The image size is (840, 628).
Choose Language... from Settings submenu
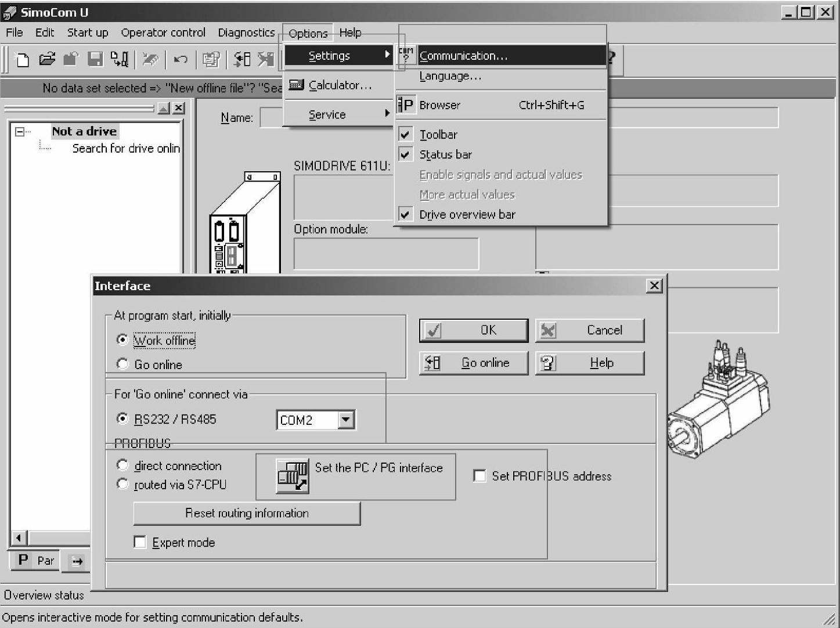tap(501, 76)
